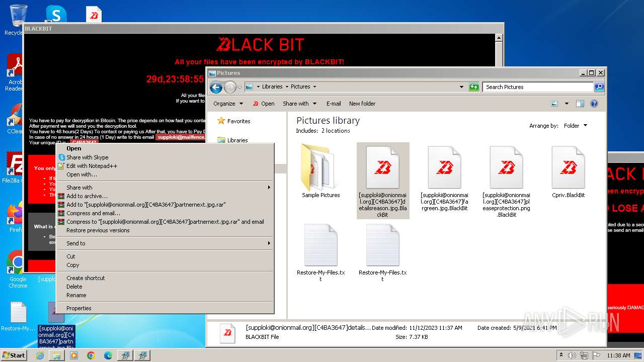Open the Start menu
The width and height of the screenshot is (644, 362).
[x=14, y=355]
